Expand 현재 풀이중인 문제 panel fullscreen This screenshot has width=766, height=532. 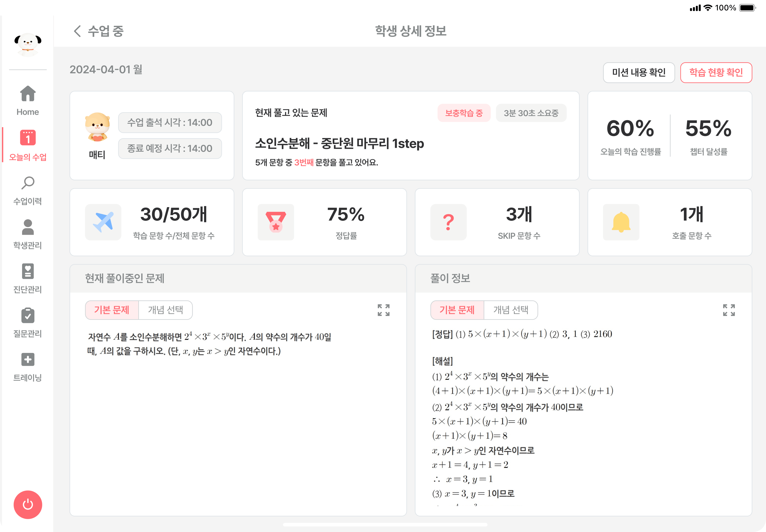(x=384, y=310)
